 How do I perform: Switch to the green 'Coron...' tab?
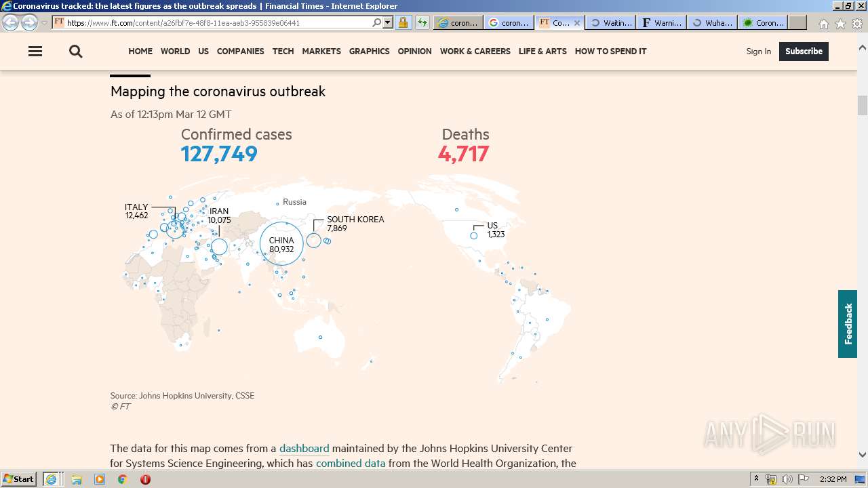pyautogui.click(x=764, y=22)
